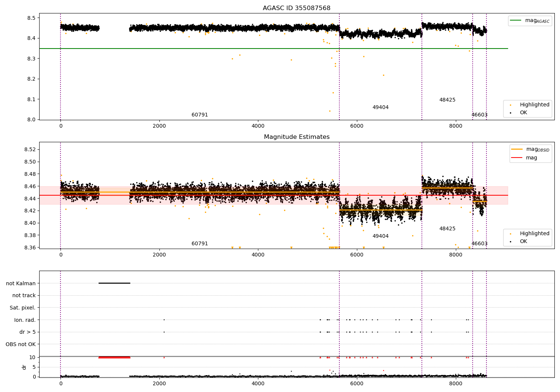Click the 'Ion. rad.' row label
560x392 pixels.
point(25,320)
